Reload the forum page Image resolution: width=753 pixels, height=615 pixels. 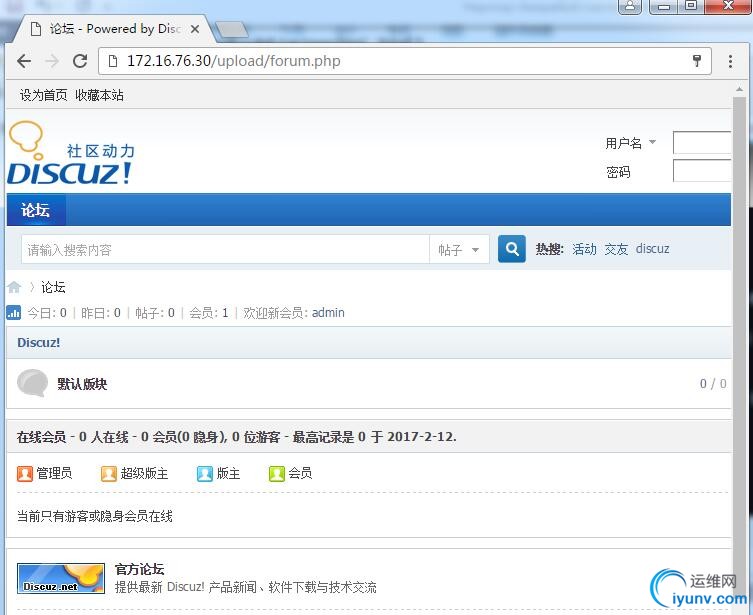[80, 61]
